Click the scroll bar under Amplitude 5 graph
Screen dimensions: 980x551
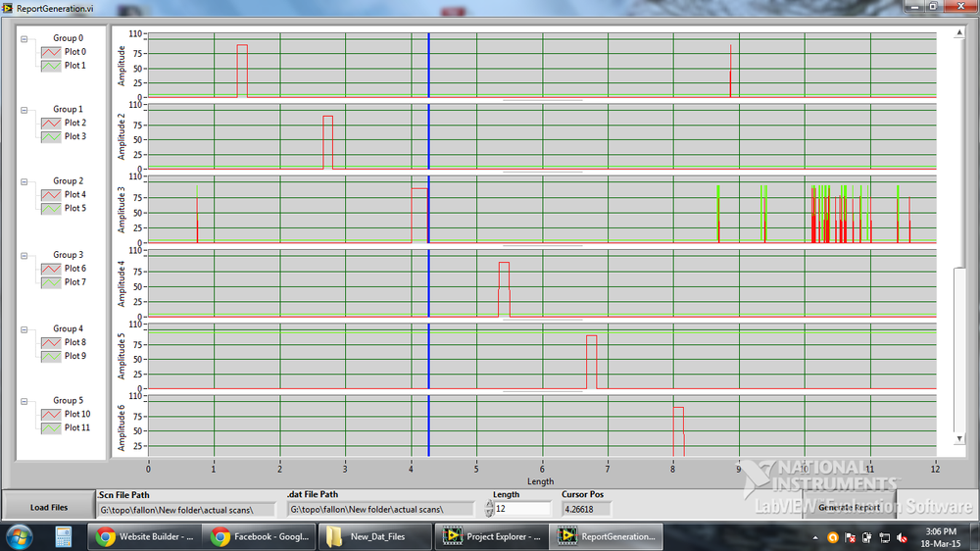coord(543,391)
